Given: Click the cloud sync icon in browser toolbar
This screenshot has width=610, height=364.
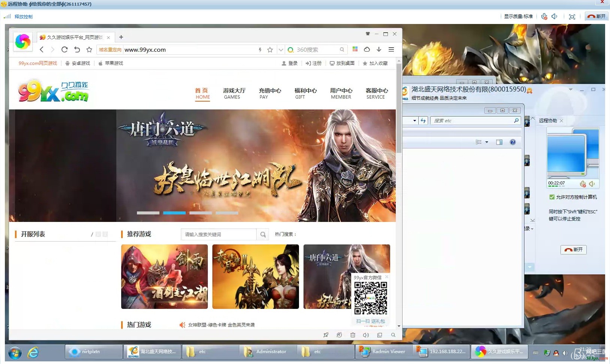Looking at the screenshot, I should 367,49.
